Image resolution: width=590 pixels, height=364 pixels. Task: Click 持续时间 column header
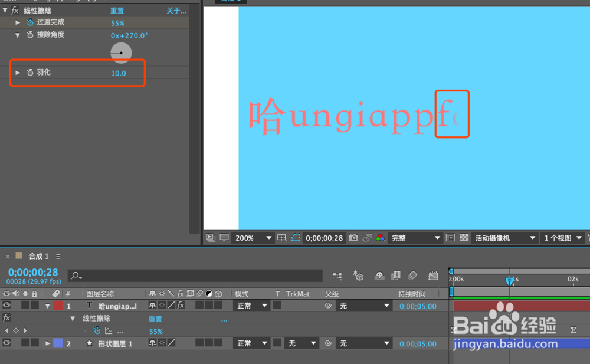[x=412, y=294]
